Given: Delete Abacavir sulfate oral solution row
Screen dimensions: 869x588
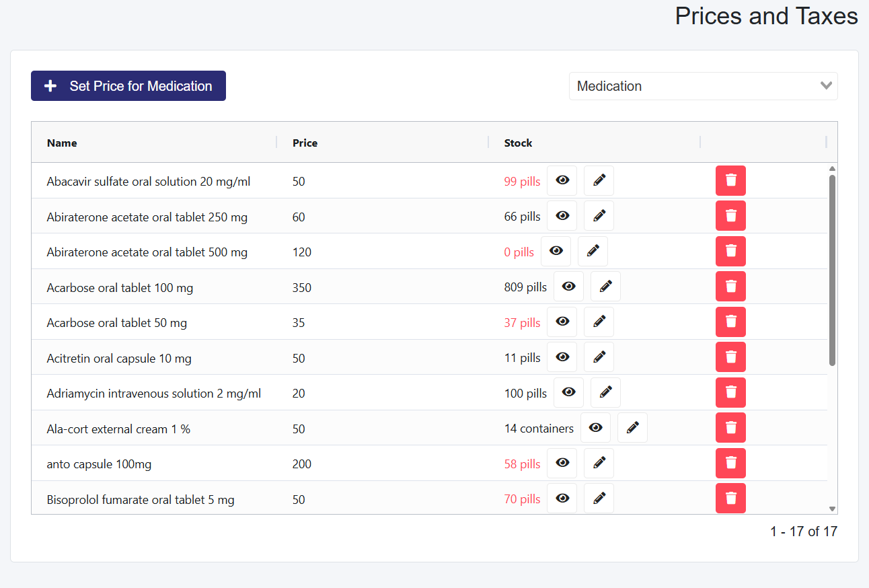Looking at the screenshot, I should coord(730,180).
